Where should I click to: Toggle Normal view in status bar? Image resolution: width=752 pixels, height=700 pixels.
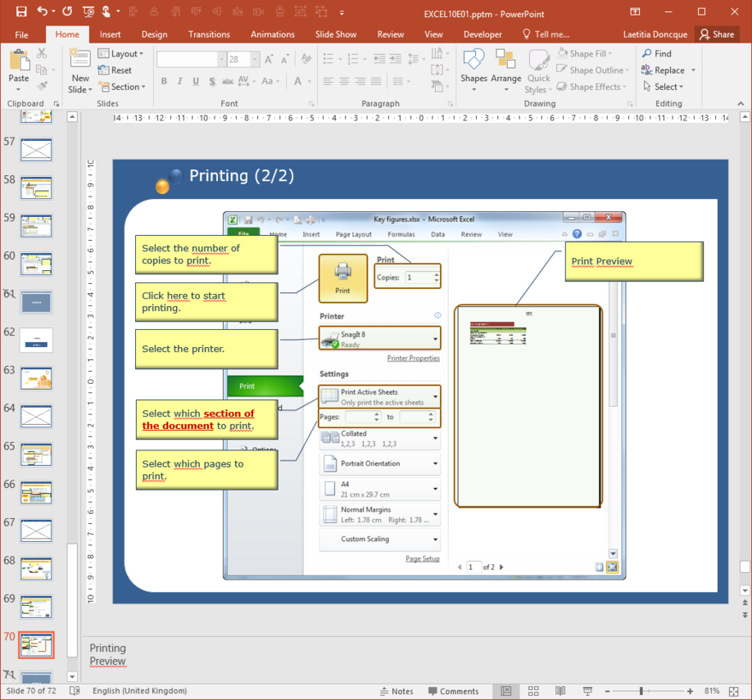[x=506, y=691]
